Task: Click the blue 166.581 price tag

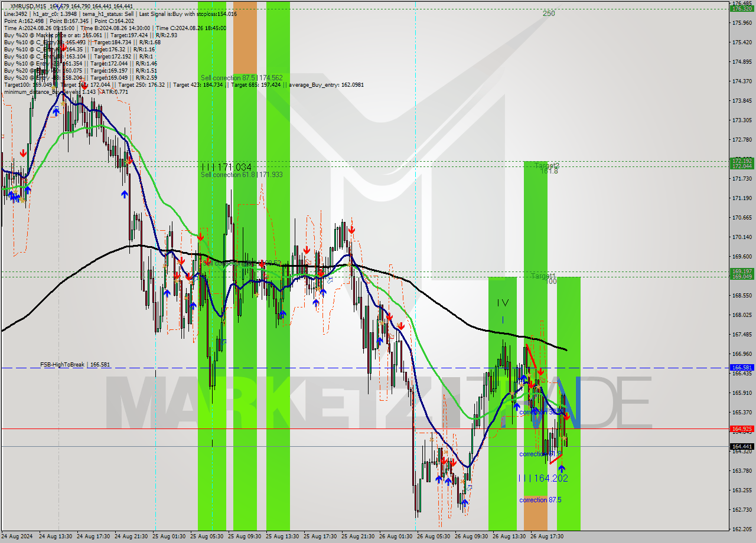Action: click(742, 367)
